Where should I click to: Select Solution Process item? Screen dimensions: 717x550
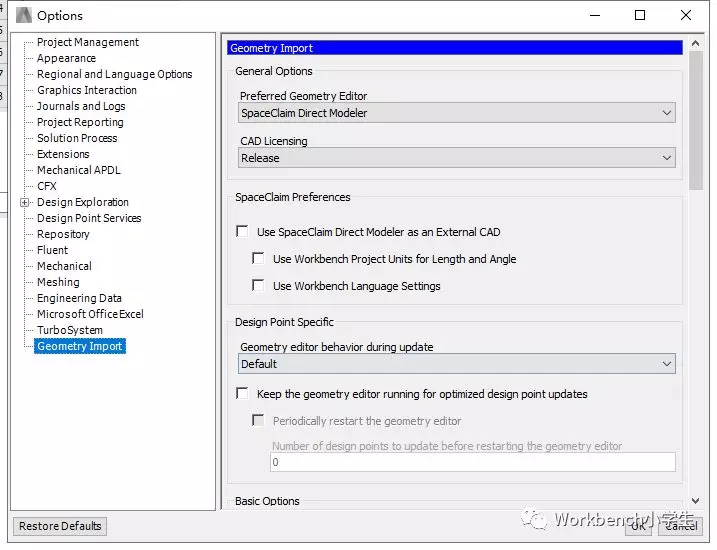pyautogui.click(x=77, y=138)
